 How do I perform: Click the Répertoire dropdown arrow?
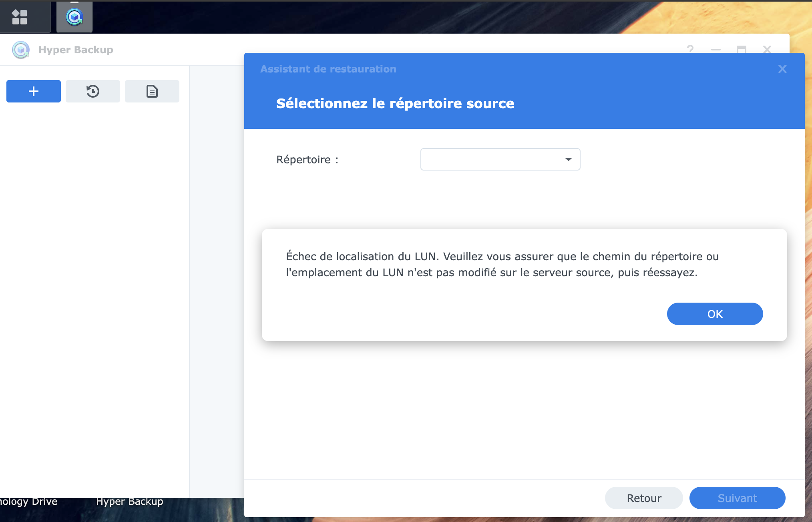click(x=568, y=159)
